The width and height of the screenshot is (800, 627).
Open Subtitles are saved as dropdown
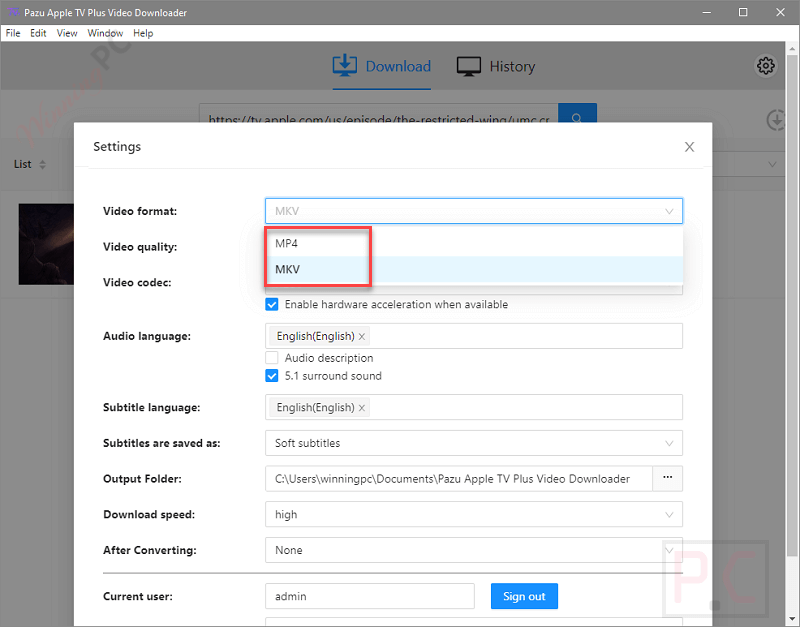pos(474,443)
